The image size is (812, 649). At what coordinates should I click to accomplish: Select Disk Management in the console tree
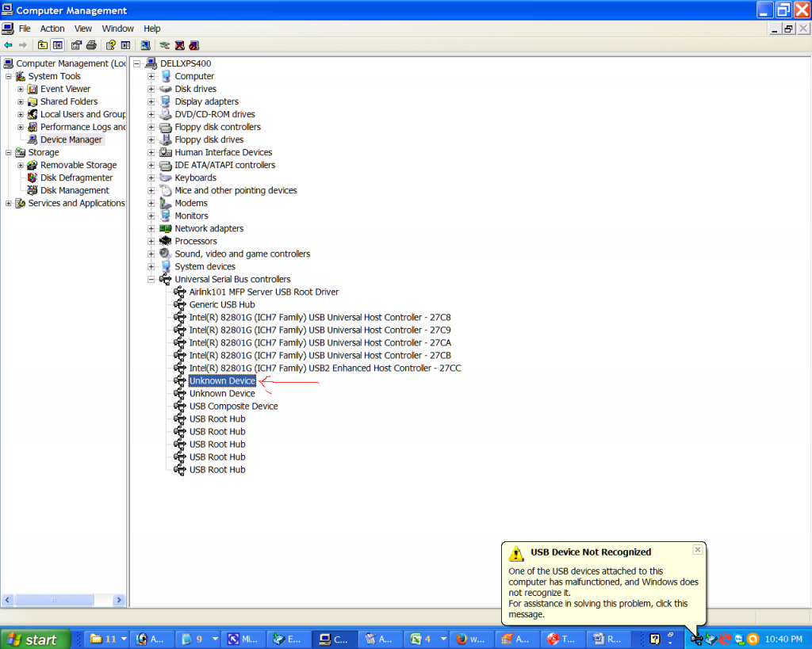pos(75,190)
